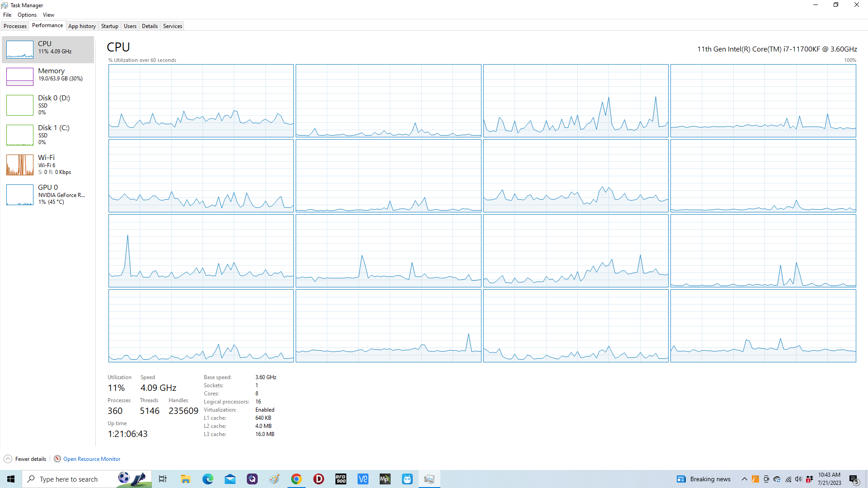Open the View menu
The image size is (868, 488).
click(48, 15)
